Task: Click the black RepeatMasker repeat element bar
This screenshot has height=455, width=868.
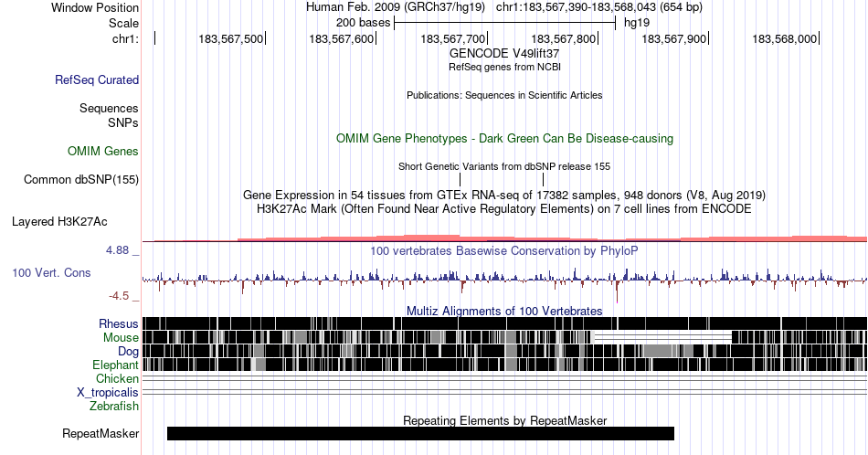Action: coord(420,433)
